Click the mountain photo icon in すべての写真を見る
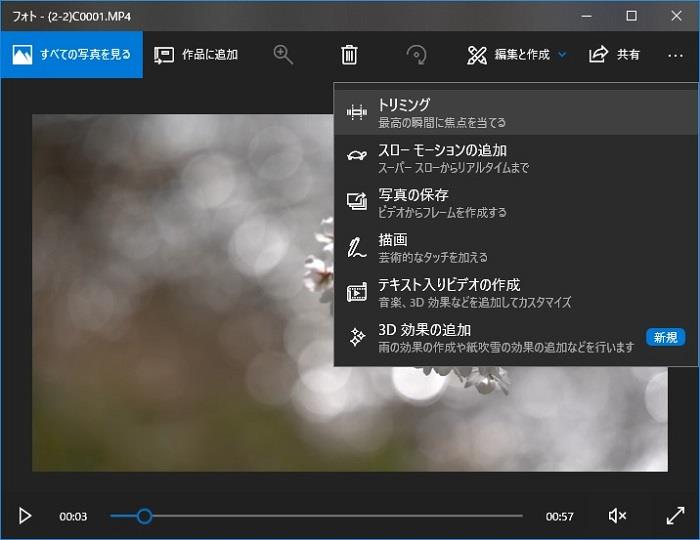The width and height of the screenshot is (700, 540). [x=22, y=54]
